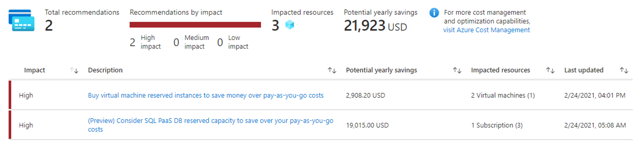This screenshot has width=644, height=157.
Task: Click the impacted resources cube icon
Action: pyautogui.click(x=289, y=25)
